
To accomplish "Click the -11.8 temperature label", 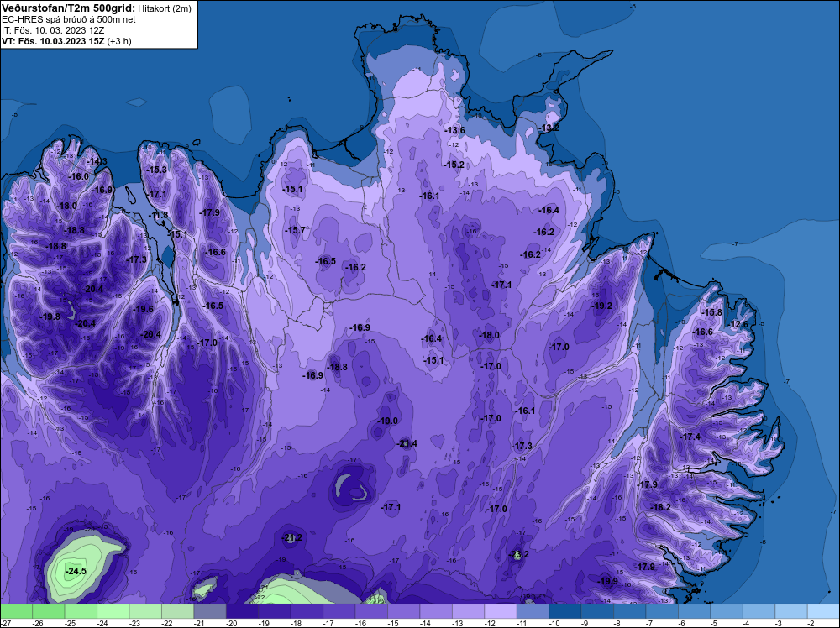I will (158, 215).
